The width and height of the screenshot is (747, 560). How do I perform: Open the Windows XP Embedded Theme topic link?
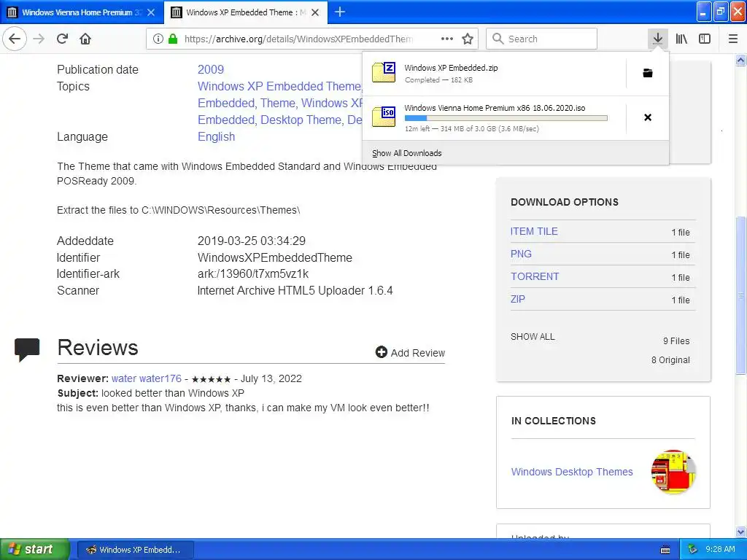tap(280, 86)
